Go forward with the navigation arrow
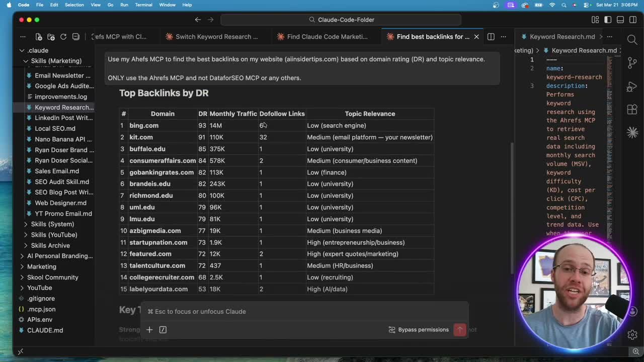The height and width of the screenshot is (362, 644). point(211,20)
